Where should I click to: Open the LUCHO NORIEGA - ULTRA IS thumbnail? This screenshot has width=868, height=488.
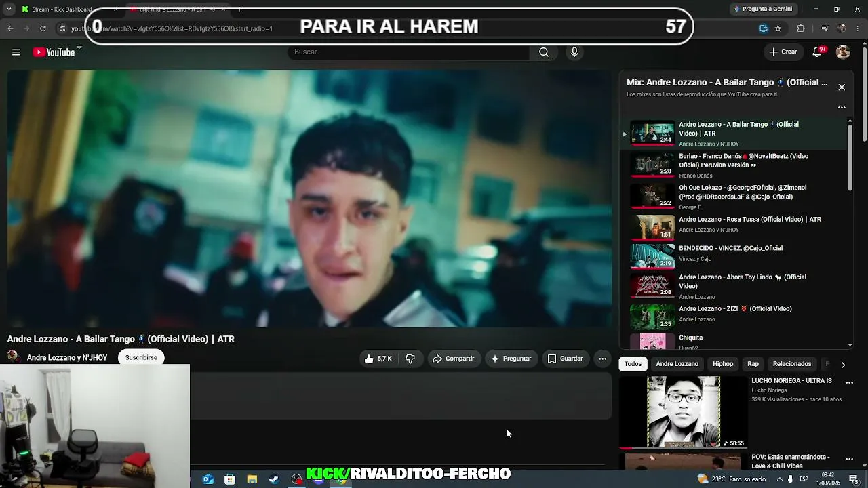(x=683, y=412)
